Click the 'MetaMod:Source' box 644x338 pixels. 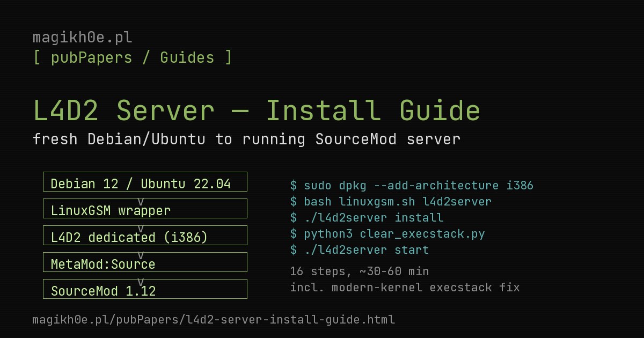145,262
